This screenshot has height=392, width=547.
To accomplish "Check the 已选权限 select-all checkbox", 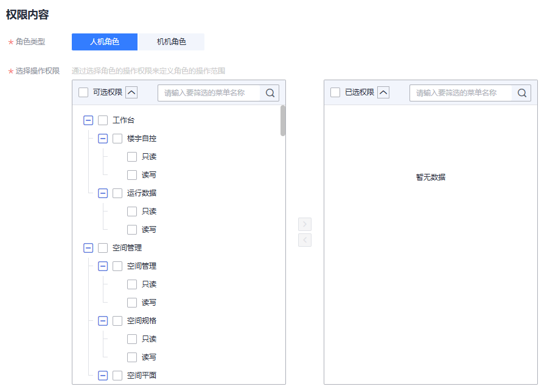I will click(335, 92).
